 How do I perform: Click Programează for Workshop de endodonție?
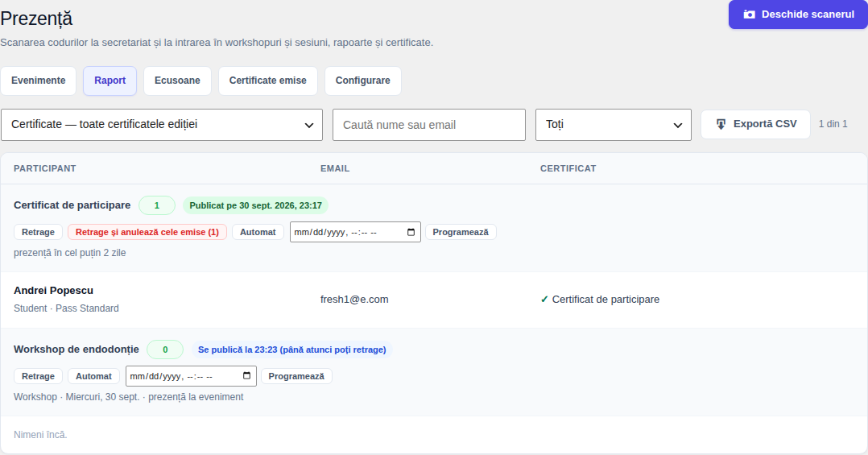tap(296, 376)
